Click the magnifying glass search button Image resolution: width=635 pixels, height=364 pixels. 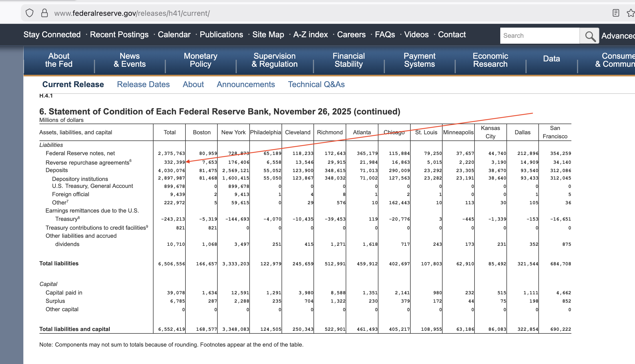[x=590, y=36]
